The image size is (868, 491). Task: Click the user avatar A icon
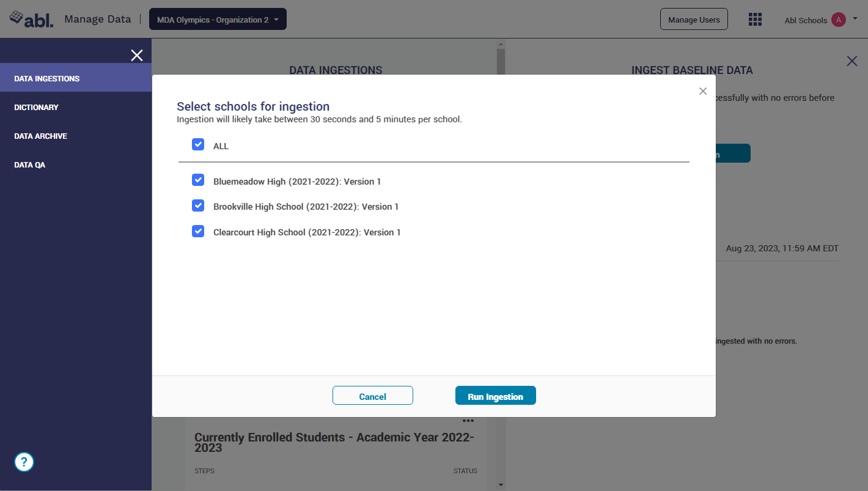pyautogui.click(x=838, y=20)
